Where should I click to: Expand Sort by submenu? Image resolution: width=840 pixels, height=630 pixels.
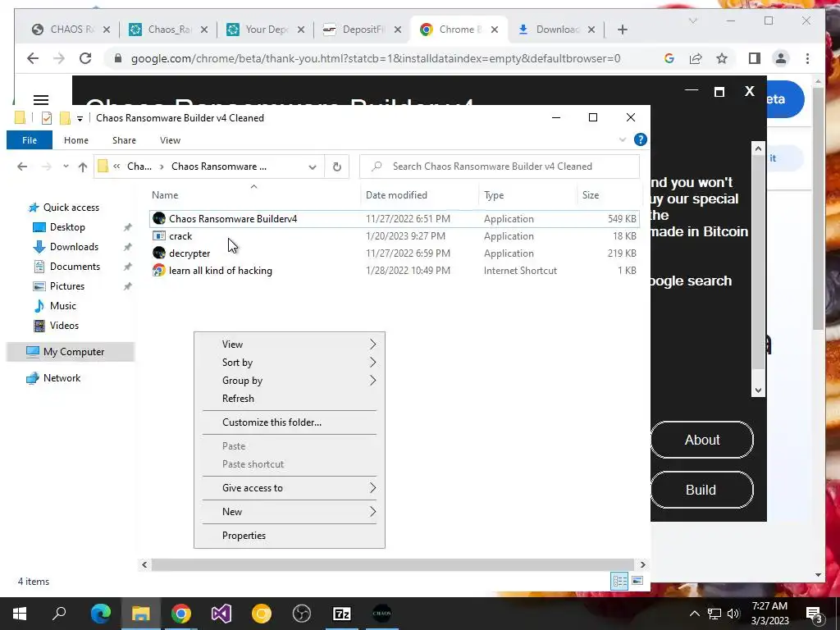(373, 363)
